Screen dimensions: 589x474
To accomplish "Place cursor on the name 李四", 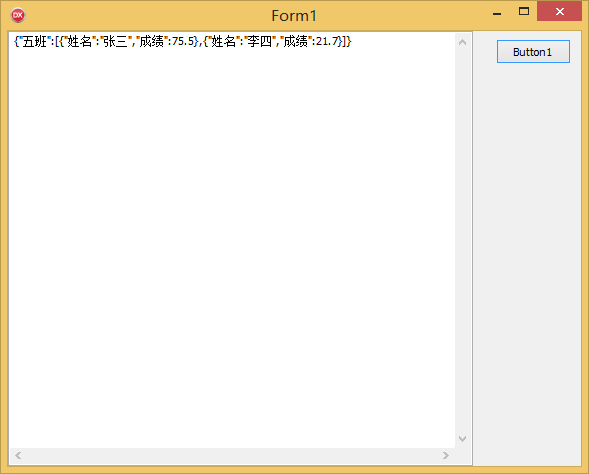I will tap(259, 41).
